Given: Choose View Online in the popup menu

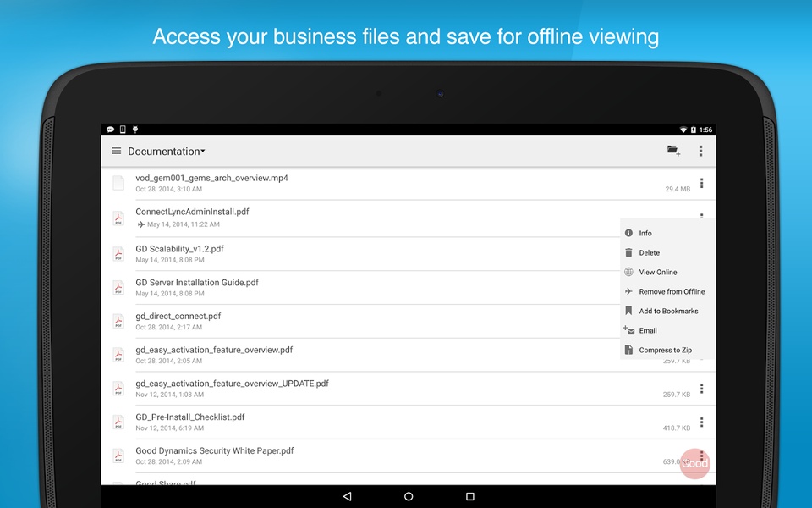Looking at the screenshot, I should coord(667,272).
